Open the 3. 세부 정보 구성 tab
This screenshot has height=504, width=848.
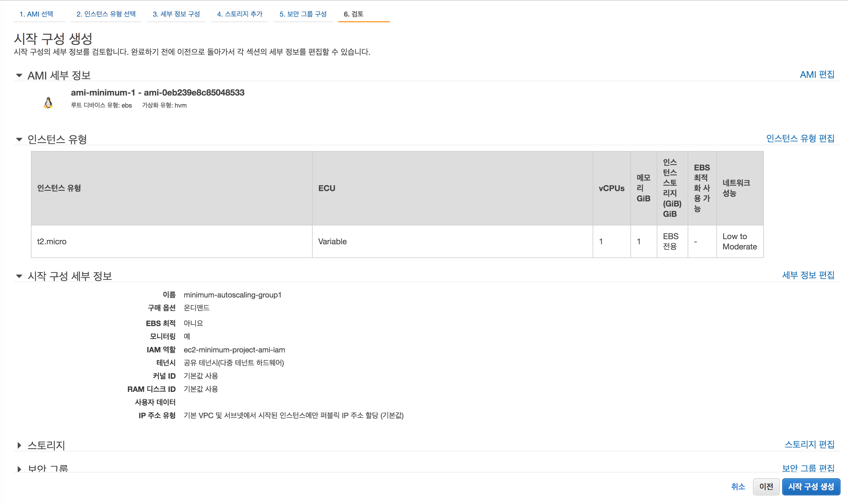pos(176,14)
